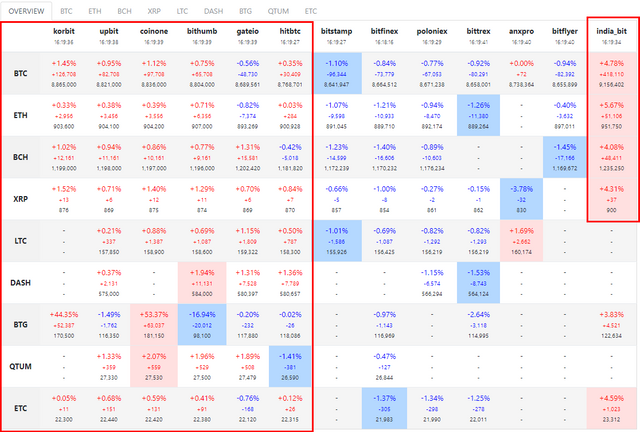Image resolution: width=640 pixels, height=432 pixels.
Task: Open the BCH tab
Action: (124, 11)
